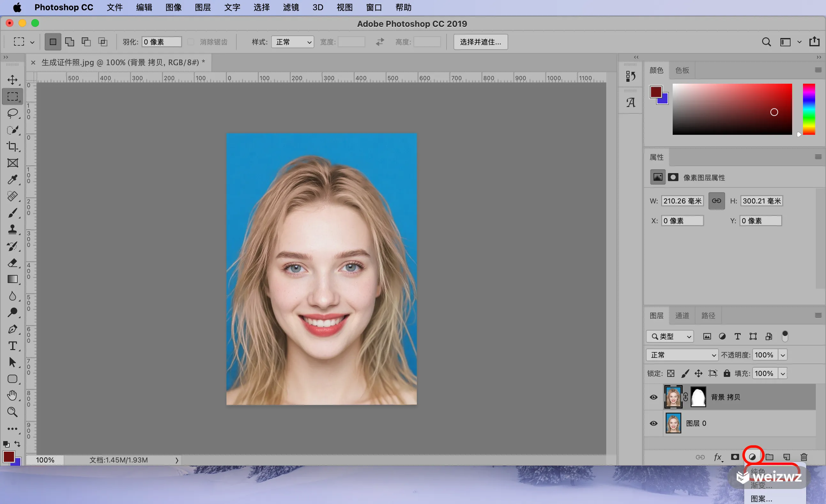Select the Hand tool
826x504 pixels.
click(x=12, y=396)
